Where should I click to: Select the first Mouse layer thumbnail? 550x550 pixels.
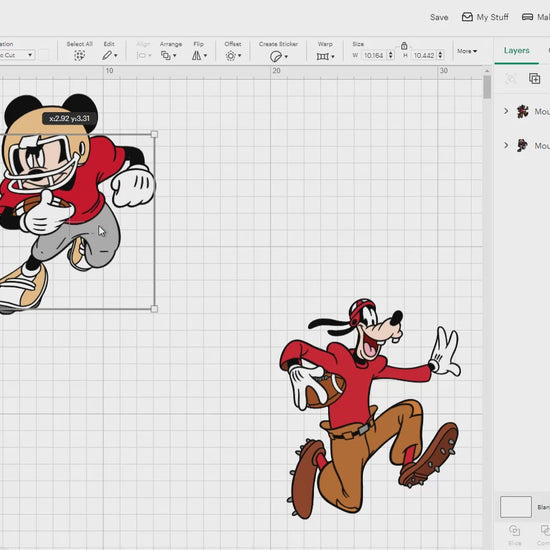click(523, 112)
